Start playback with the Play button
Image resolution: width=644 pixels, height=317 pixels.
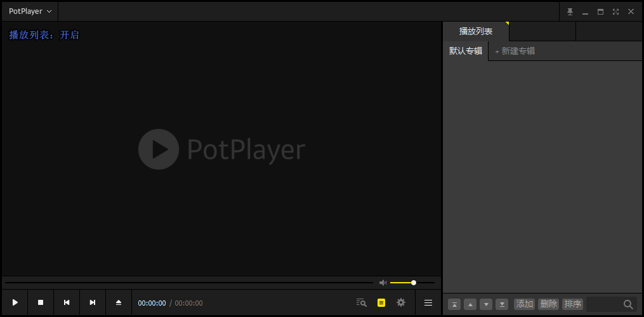tap(15, 302)
